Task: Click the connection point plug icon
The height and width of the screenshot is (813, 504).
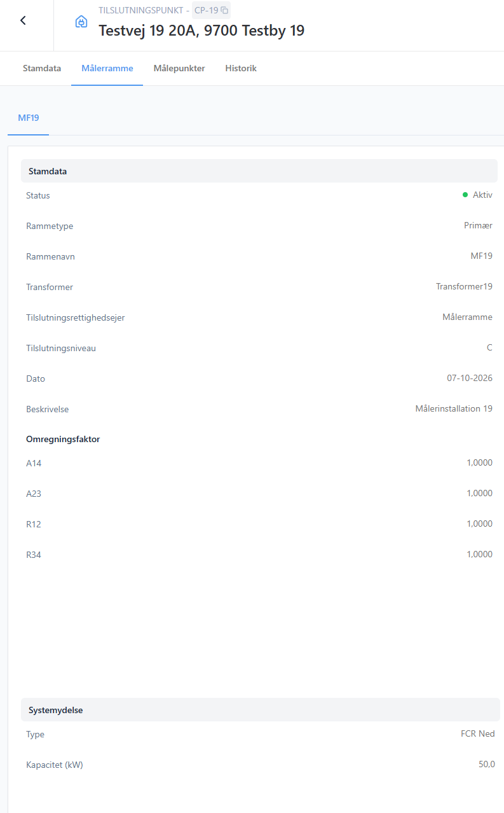Action: pyautogui.click(x=81, y=22)
